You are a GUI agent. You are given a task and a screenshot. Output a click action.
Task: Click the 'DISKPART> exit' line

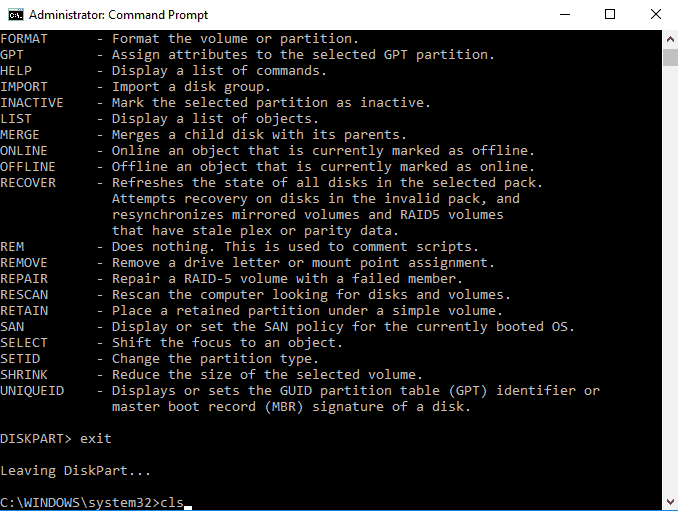coord(56,438)
